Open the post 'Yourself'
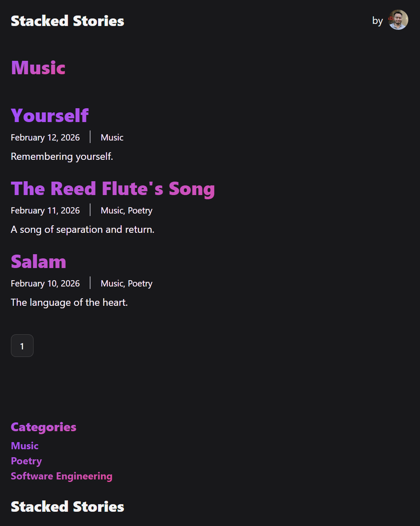 [49, 115]
